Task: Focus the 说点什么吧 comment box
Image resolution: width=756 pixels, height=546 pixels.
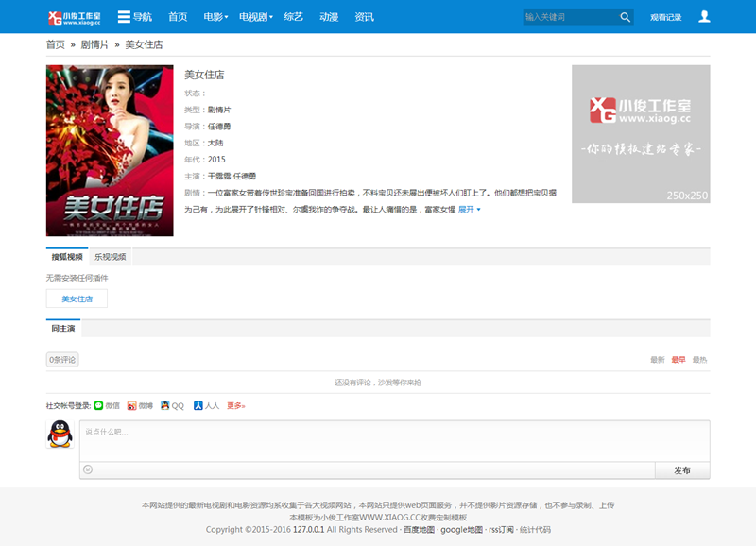Action: tap(394, 441)
